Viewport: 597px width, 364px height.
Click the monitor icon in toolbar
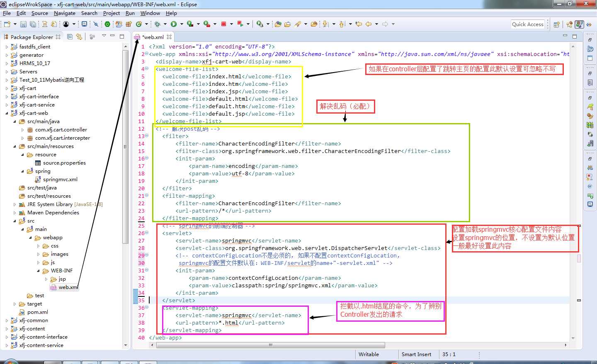tap(84, 24)
